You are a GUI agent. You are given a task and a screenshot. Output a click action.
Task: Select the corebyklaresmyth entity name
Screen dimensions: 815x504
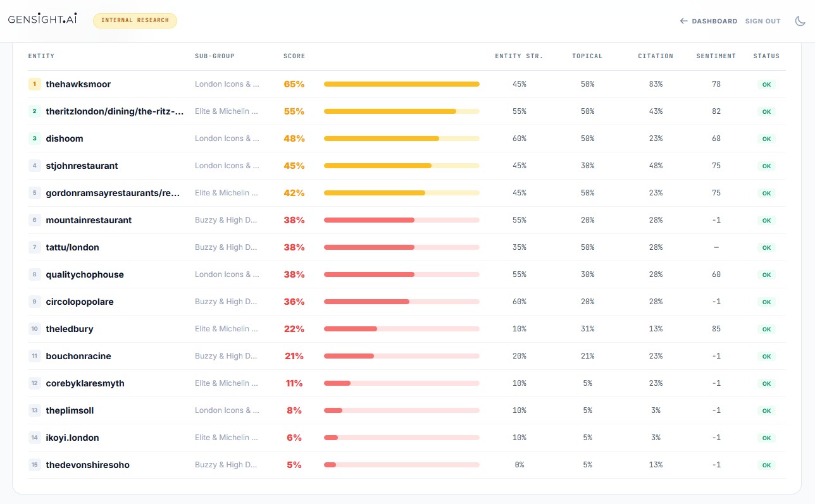[x=85, y=383]
